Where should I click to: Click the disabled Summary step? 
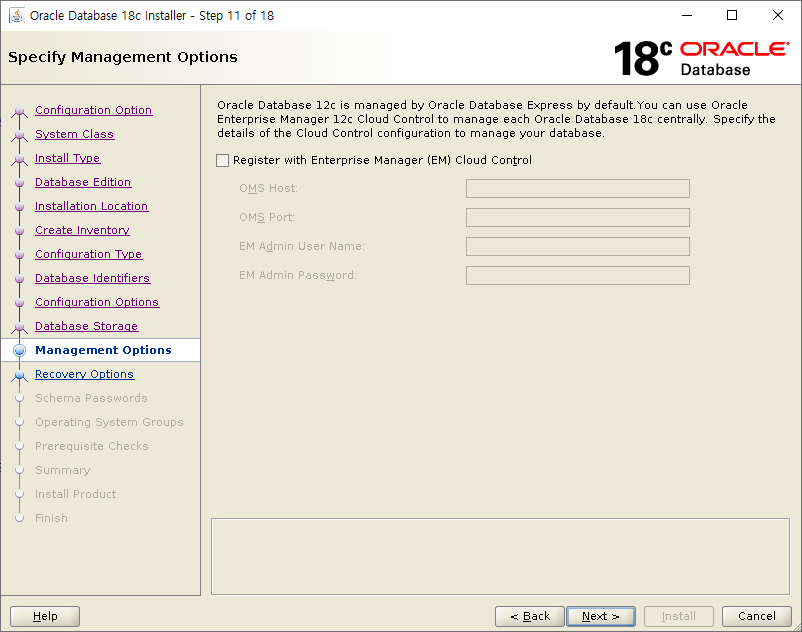pyautogui.click(x=62, y=470)
